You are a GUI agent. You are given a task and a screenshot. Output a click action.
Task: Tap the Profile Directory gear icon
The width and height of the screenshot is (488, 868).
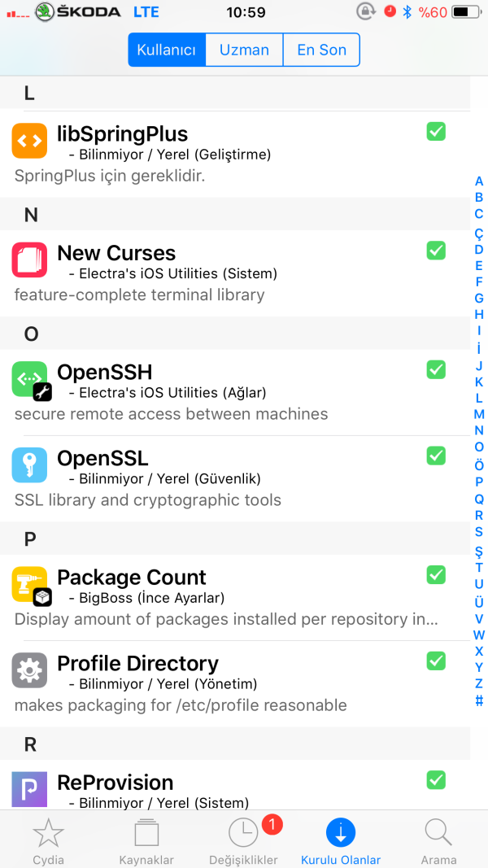(29, 670)
